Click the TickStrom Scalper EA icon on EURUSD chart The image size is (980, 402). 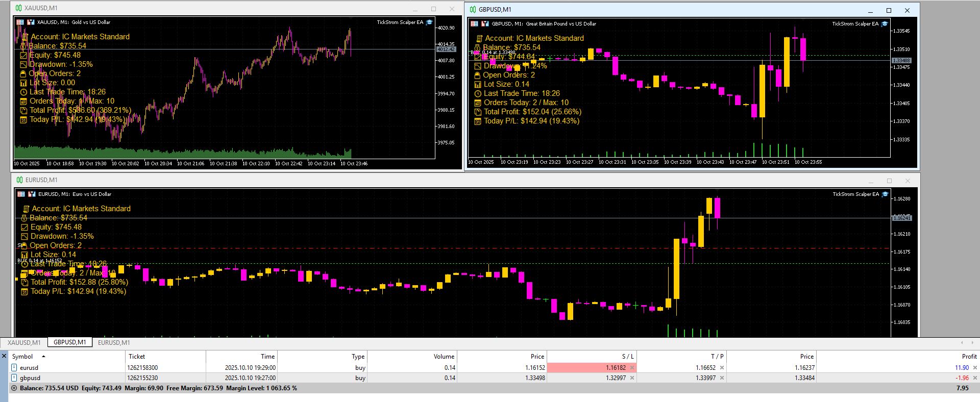point(885,194)
